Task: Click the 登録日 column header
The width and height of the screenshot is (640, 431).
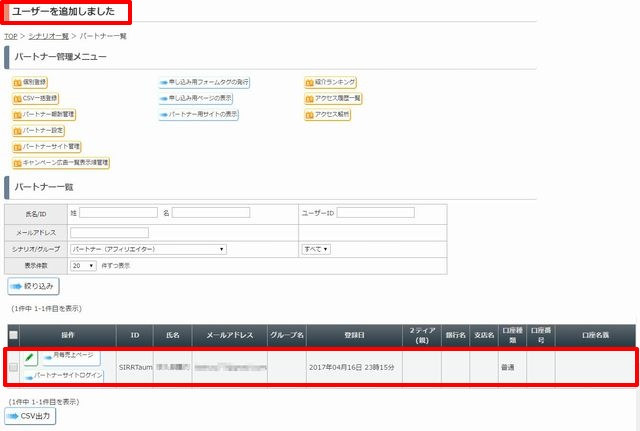Action: [x=354, y=335]
